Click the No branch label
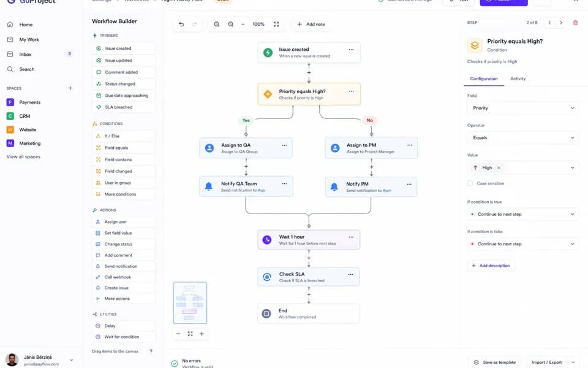The image size is (588, 368). coord(370,121)
